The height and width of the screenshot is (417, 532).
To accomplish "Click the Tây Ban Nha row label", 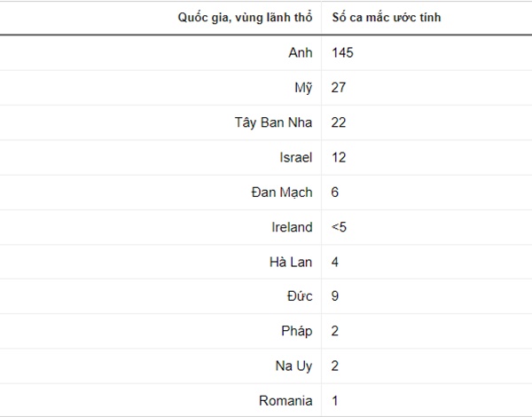I will (273, 122).
